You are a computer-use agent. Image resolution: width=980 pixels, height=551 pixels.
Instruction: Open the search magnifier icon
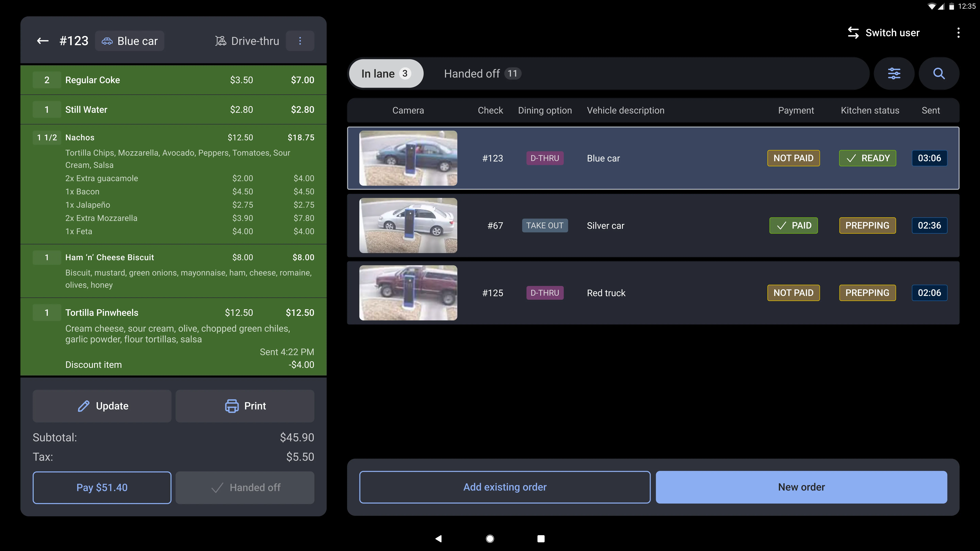[x=939, y=73]
